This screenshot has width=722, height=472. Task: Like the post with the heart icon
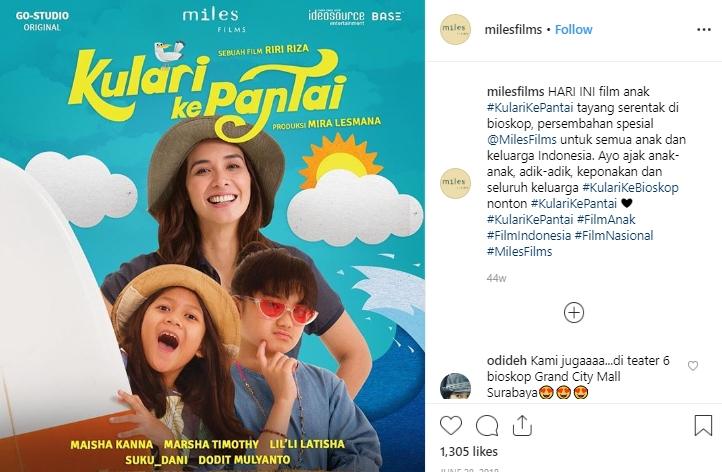(x=451, y=425)
